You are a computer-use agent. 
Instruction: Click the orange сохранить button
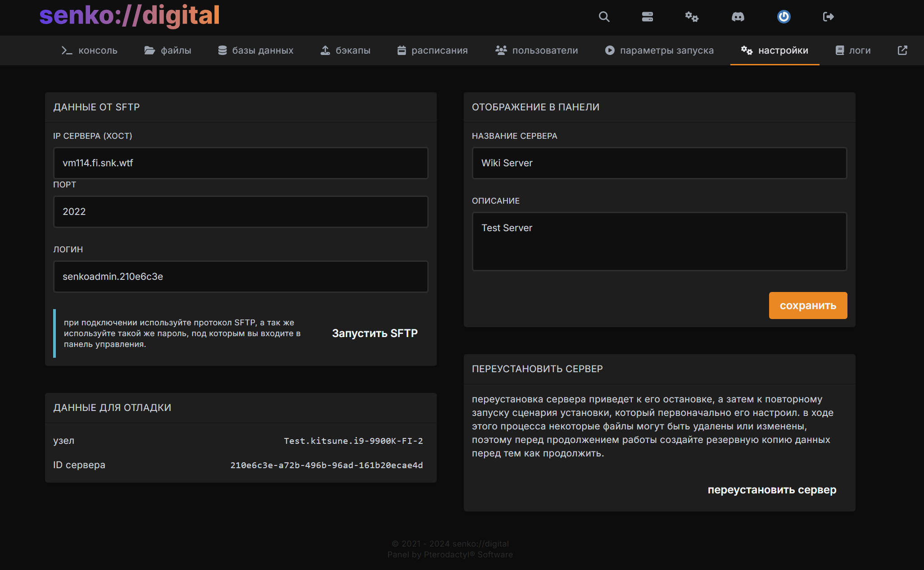(x=808, y=306)
